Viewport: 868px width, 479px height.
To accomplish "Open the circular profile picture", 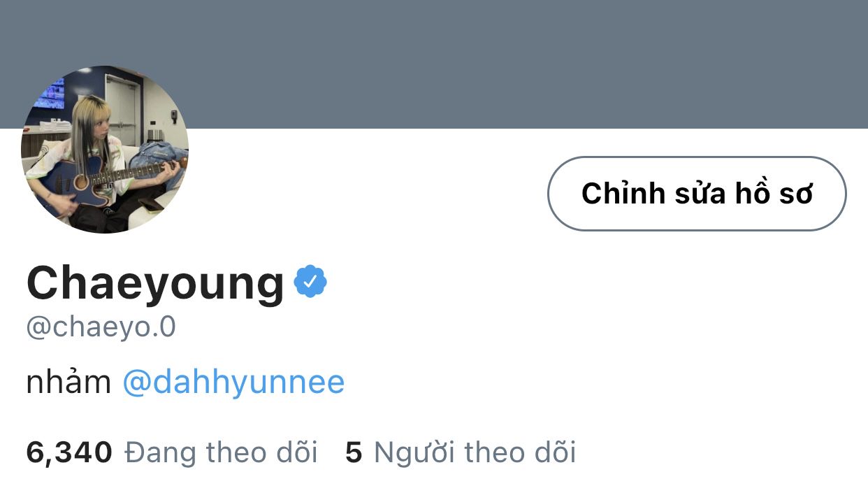I will tap(105, 150).
